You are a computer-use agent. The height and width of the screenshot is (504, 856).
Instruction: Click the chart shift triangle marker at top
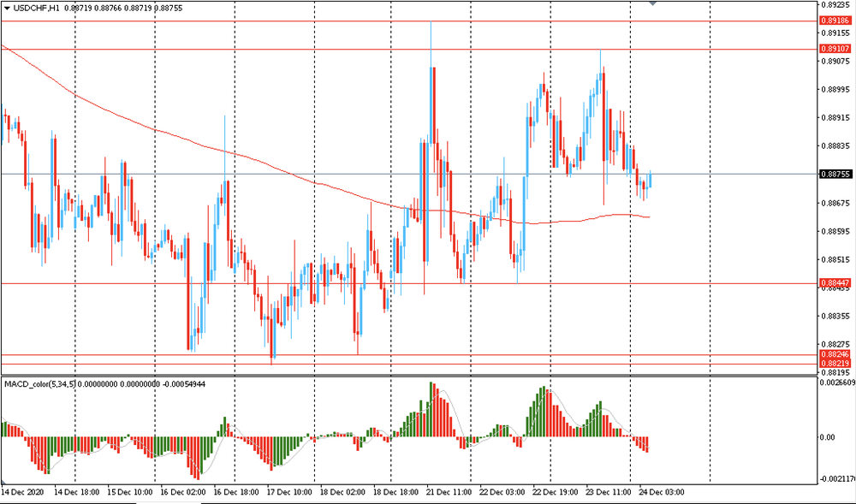653,4
